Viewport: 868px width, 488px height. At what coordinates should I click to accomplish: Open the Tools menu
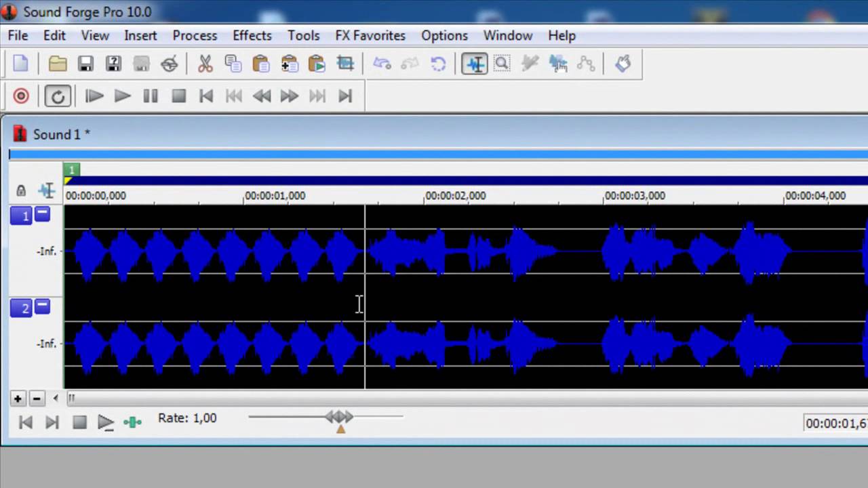[x=303, y=35]
